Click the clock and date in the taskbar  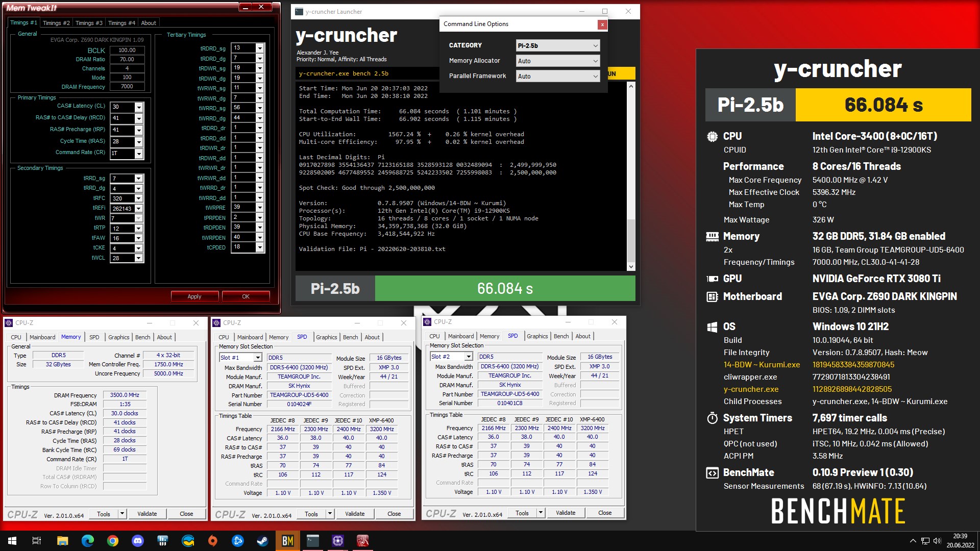point(960,541)
